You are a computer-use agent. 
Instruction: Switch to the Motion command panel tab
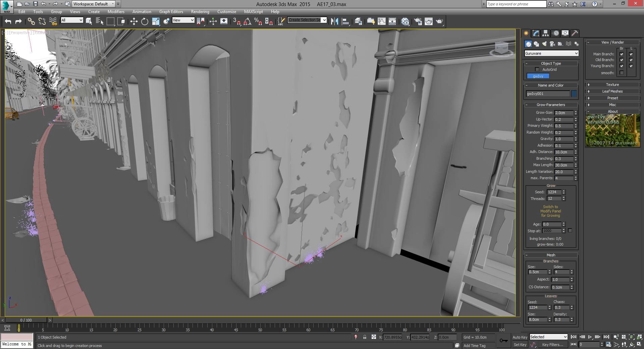555,33
